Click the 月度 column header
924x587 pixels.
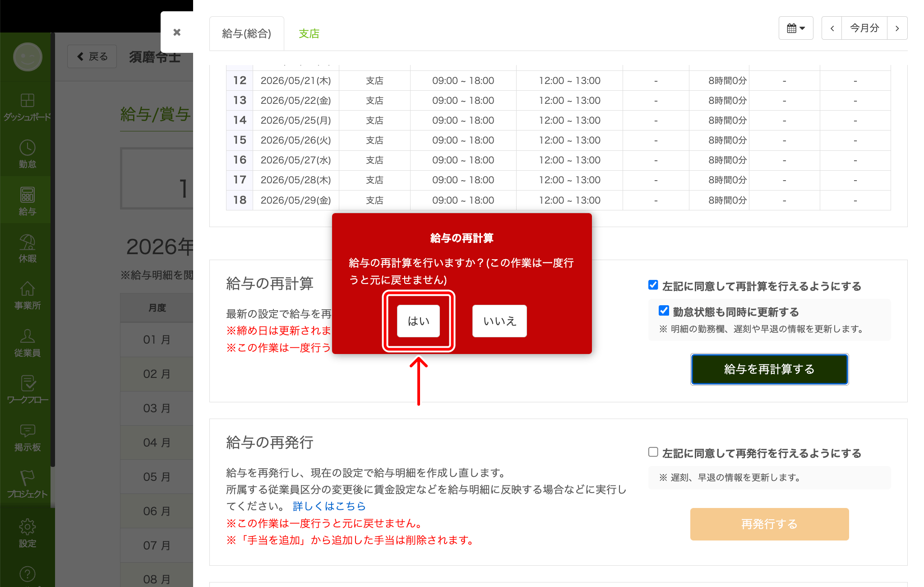click(157, 307)
